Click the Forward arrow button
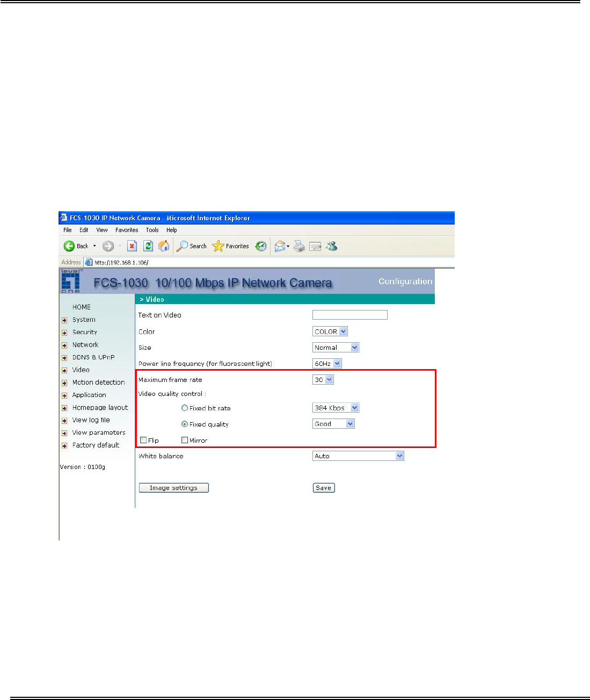 click(108, 246)
